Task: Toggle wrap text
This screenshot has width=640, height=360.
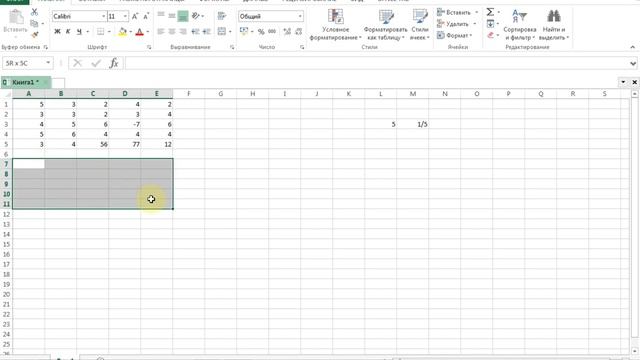Action: (x=222, y=16)
